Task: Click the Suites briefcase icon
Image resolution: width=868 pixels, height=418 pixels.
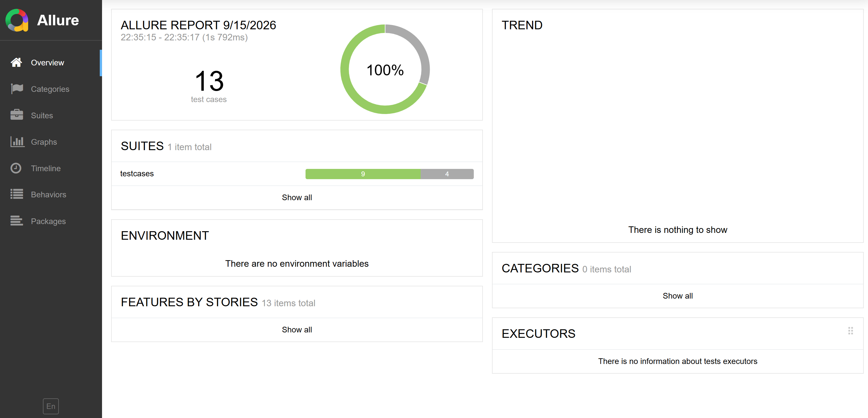Action: pyautogui.click(x=16, y=115)
